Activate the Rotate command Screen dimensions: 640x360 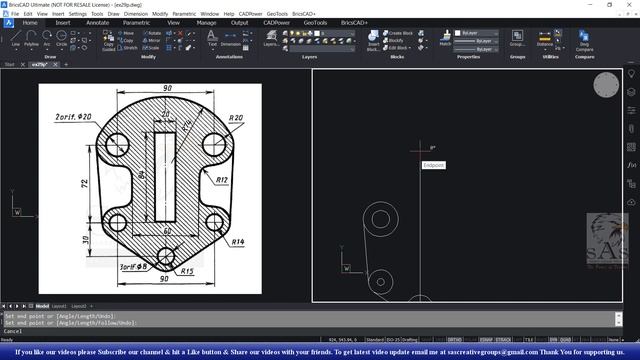(151, 33)
